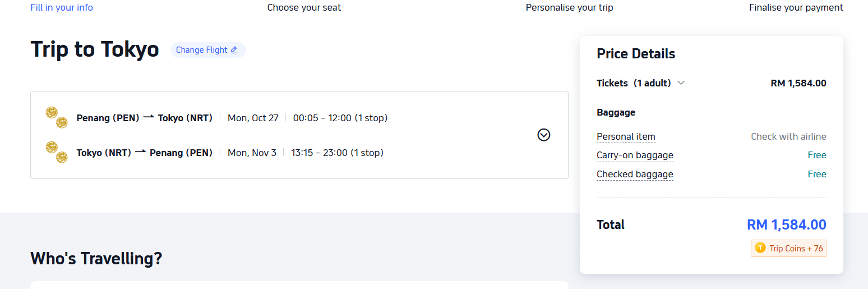This screenshot has height=289, width=868.
Task: Open the Change Flight link
Action: pyautogui.click(x=208, y=50)
